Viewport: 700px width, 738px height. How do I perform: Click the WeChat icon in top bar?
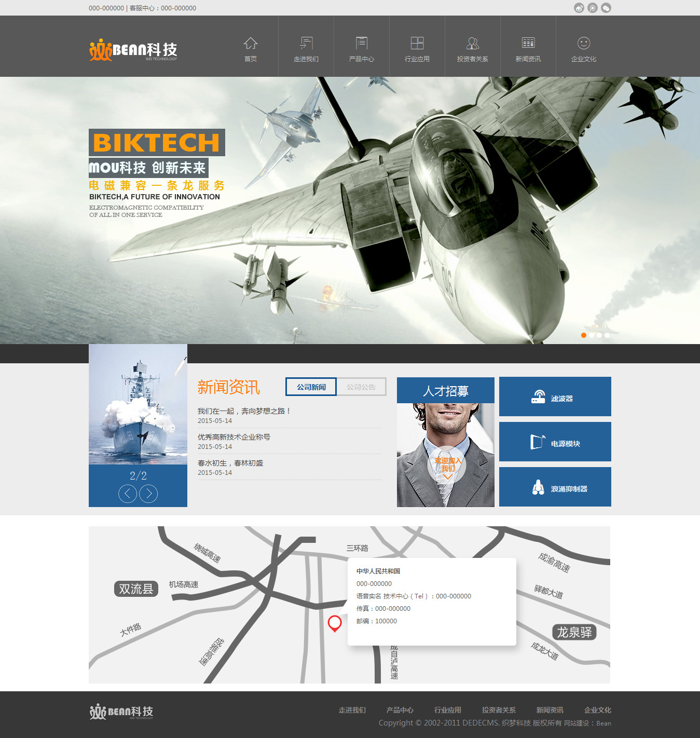606,8
